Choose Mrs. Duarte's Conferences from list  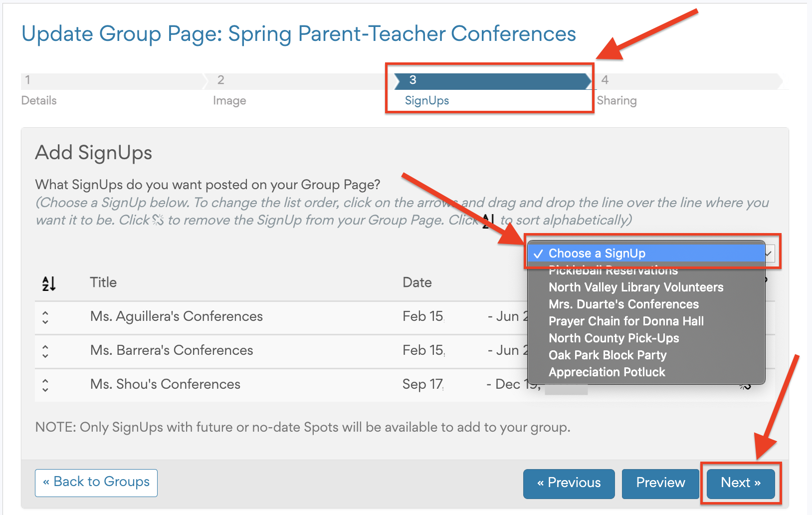pos(623,304)
